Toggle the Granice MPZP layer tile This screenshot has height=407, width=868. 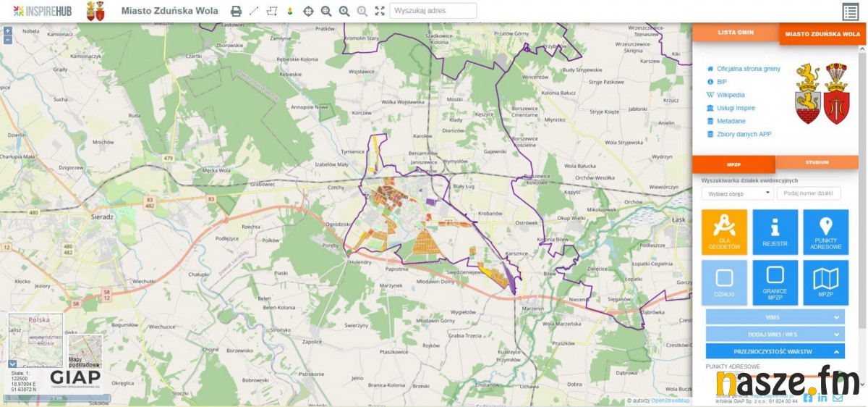(775, 282)
